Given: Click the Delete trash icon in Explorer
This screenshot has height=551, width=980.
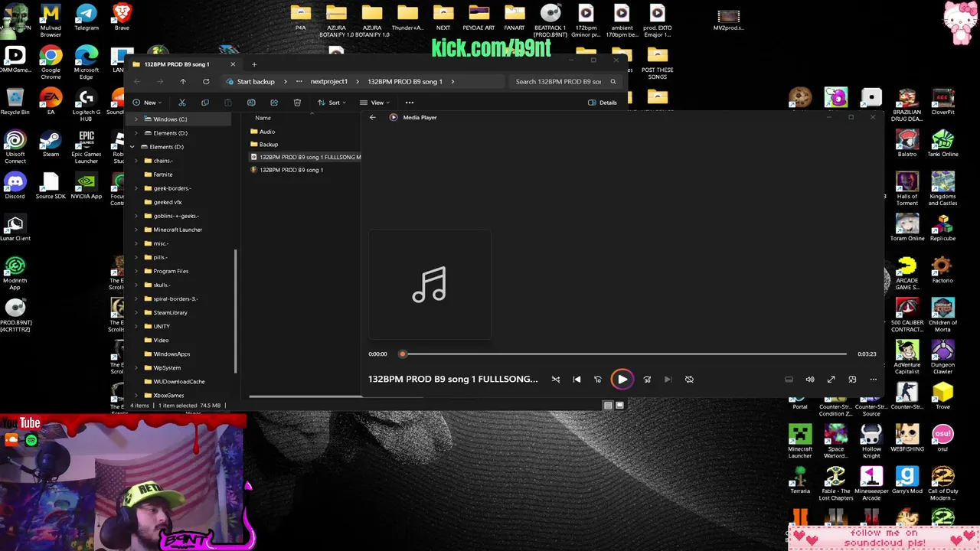Looking at the screenshot, I should (x=297, y=103).
